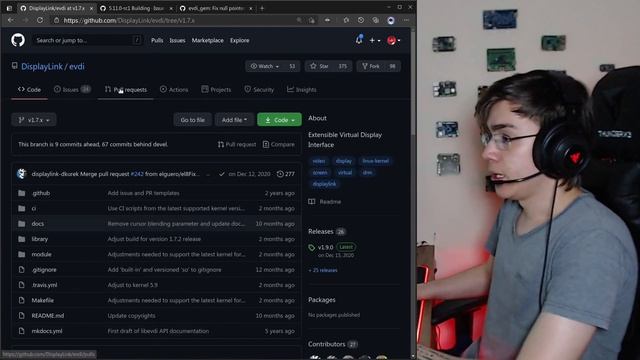Open 'Add issue and PR templates' commit
This screenshot has height=360, width=640.
(143, 193)
